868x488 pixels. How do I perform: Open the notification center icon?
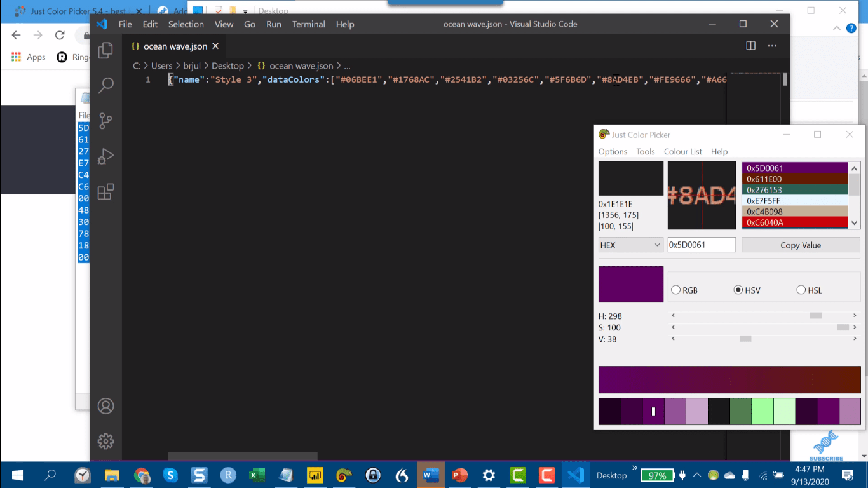(847, 475)
